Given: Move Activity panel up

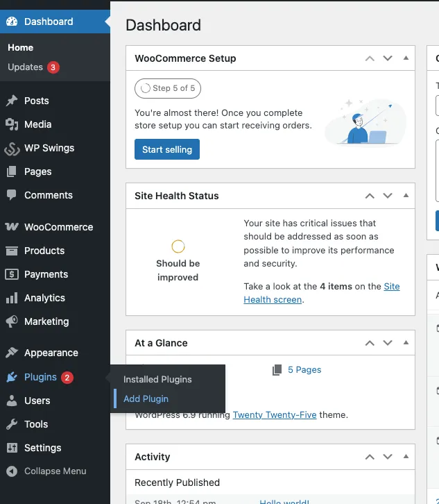Looking at the screenshot, I should pyautogui.click(x=370, y=457).
